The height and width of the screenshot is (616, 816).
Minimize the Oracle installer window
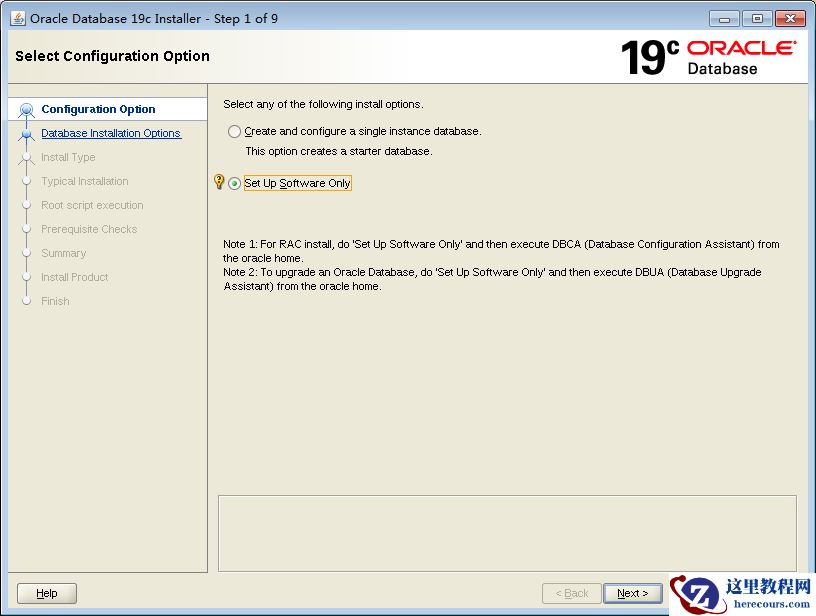tap(724, 19)
